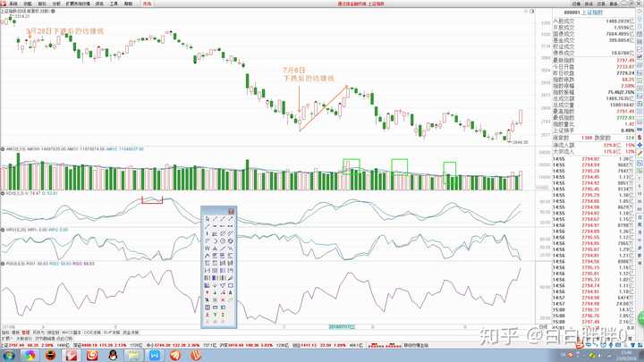The image size is (644, 362).
Task: Open the 系统 menu
Action: 13,4
